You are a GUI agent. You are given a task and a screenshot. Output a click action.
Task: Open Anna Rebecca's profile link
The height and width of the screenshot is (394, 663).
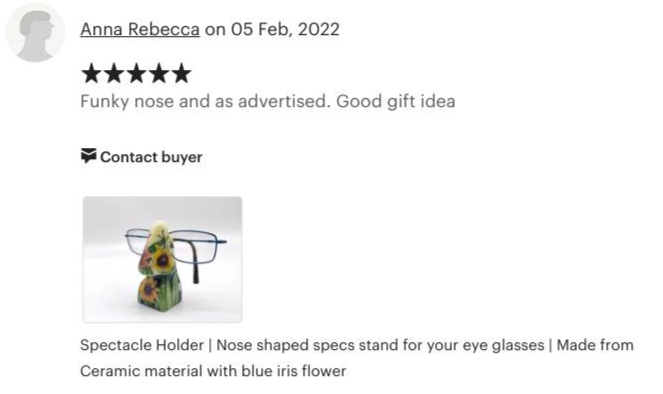pos(140,29)
